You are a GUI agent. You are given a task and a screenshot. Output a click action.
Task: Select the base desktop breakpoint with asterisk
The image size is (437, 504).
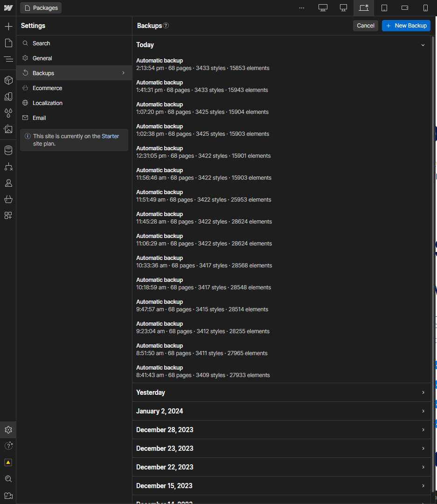coord(364,8)
